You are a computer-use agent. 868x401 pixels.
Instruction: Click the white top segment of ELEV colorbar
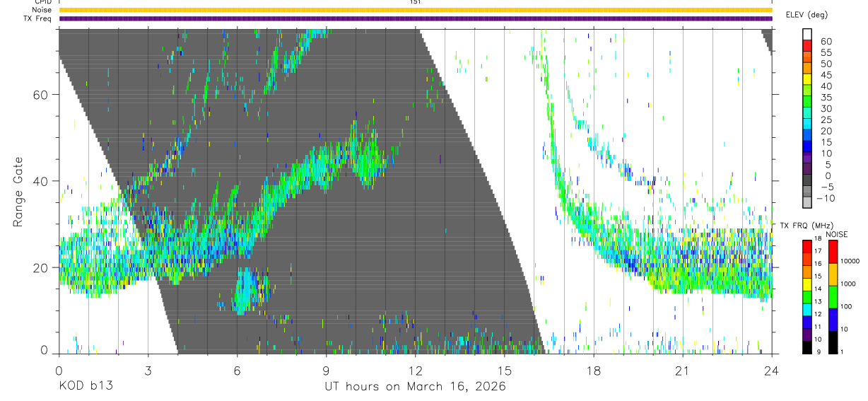point(807,35)
